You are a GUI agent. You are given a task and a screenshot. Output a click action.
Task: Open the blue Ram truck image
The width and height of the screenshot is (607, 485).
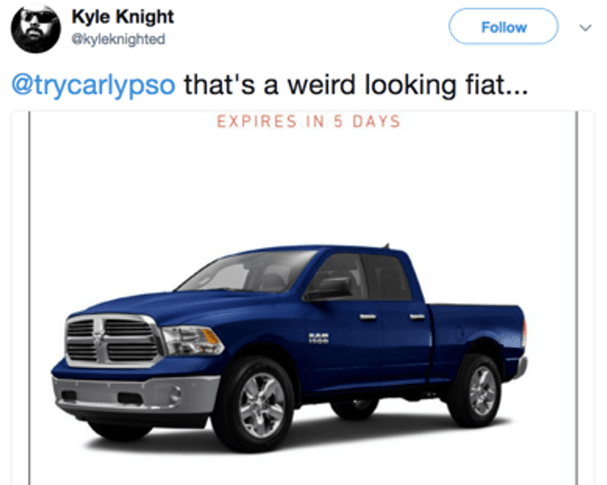(x=289, y=348)
